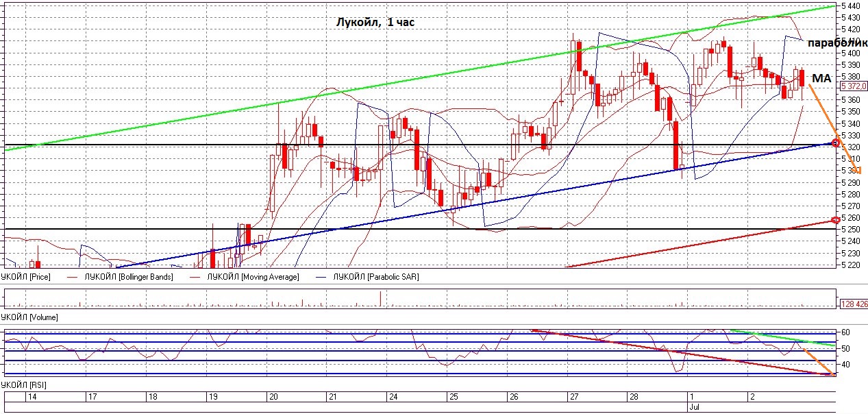
Task: Select date label 25 on time axis
Action: [x=454, y=397]
